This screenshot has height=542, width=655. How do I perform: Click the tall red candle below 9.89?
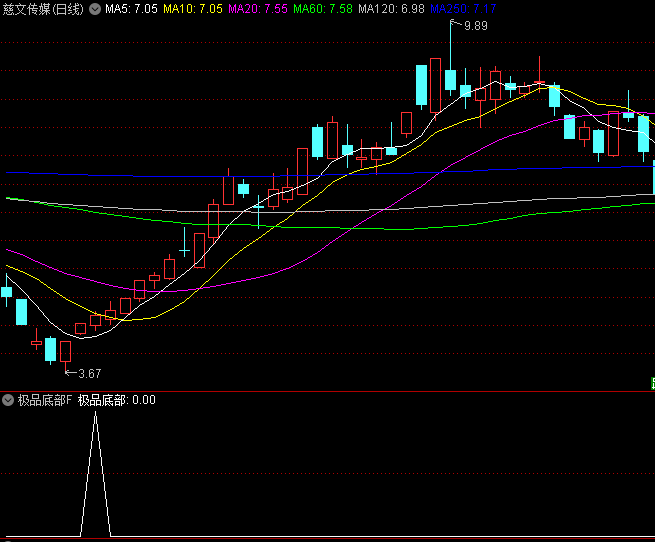[x=435, y=85]
